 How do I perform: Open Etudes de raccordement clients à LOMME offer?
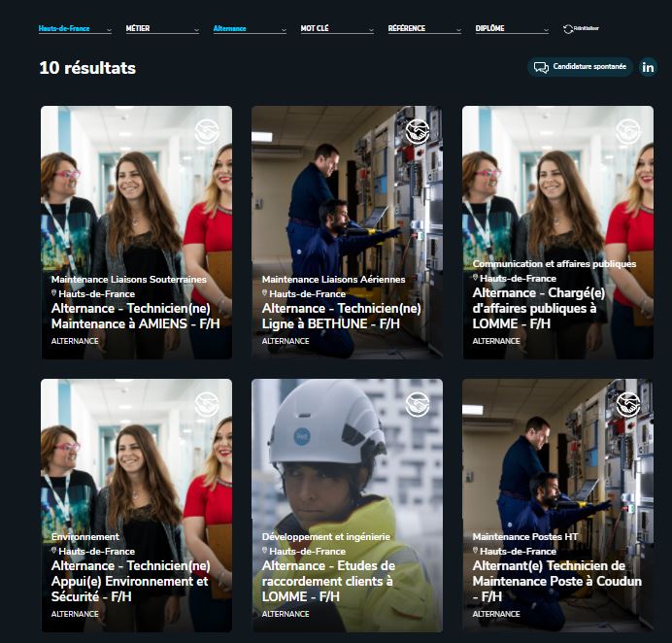coord(328,581)
